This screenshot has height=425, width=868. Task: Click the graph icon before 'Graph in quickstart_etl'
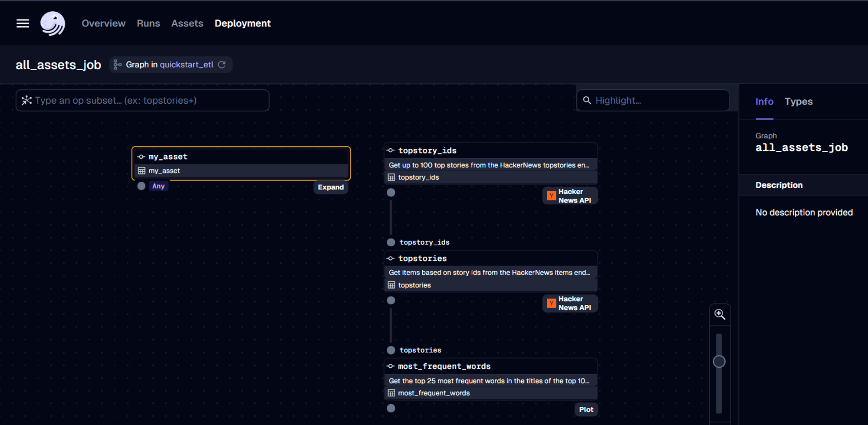click(x=117, y=64)
